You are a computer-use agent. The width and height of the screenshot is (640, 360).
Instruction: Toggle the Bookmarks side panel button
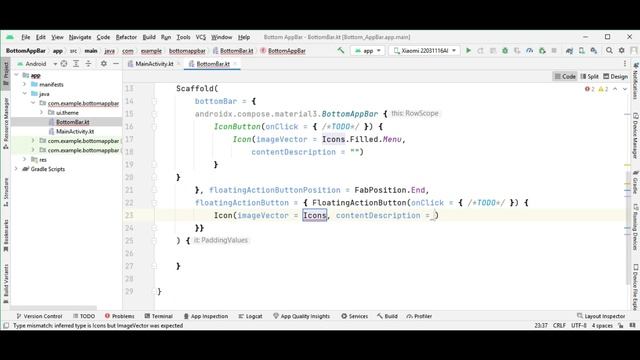(6, 236)
